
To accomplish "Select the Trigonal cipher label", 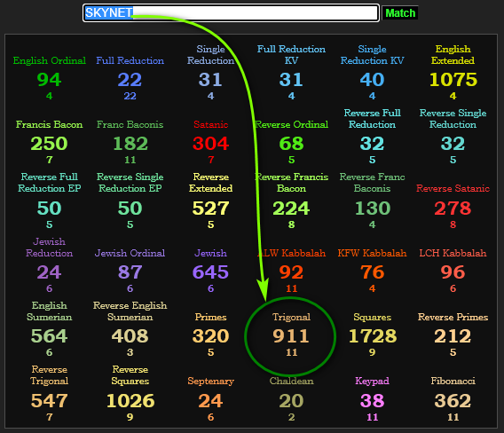I will 292,317.
